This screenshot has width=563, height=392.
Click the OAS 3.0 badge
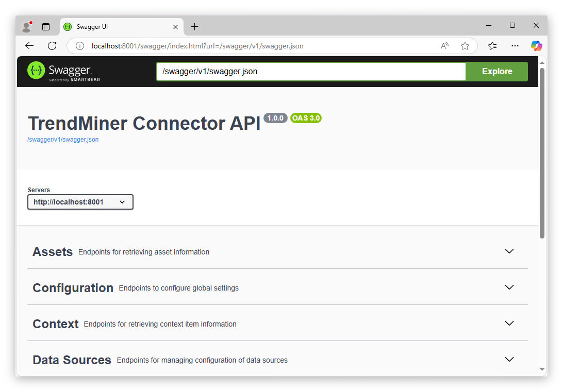coord(306,118)
